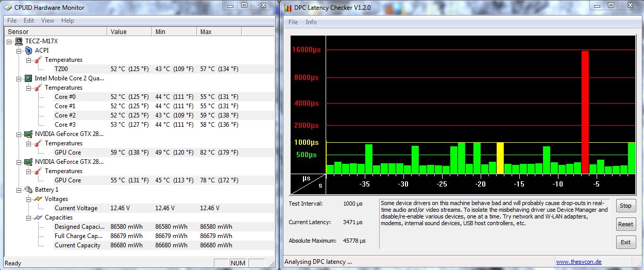Click the yellow latency bar in the graph
This screenshot has width=644, height=270.
(x=500, y=158)
